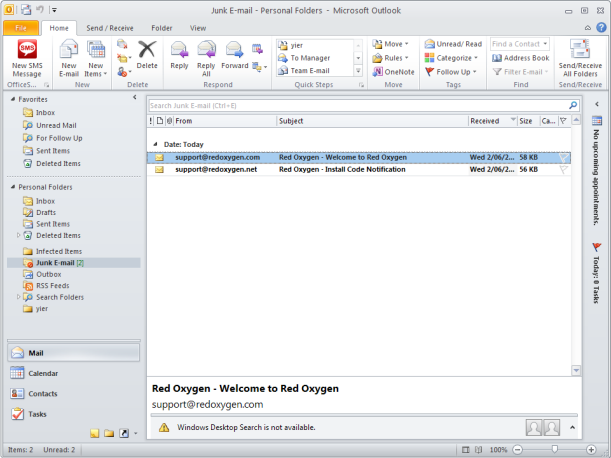Viewport: 611px width, 458px height.
Task: Open the Notes shortcut icon
Action: tap(95, 433)
